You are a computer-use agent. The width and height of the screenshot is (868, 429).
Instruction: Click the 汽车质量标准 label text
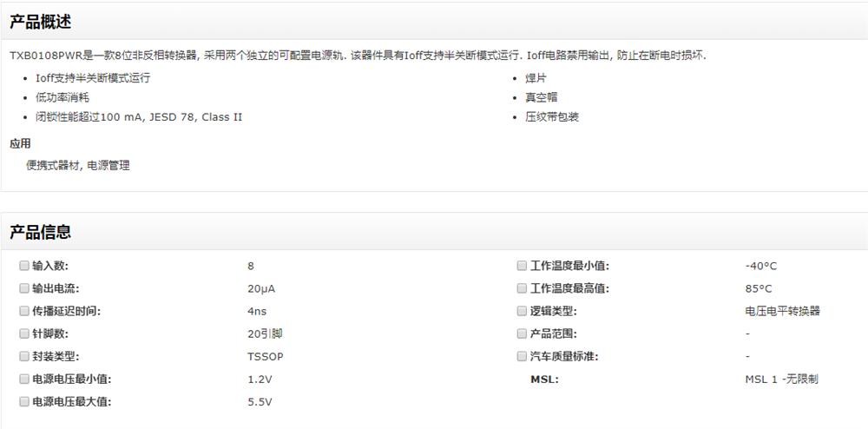[x=564, y=356]
